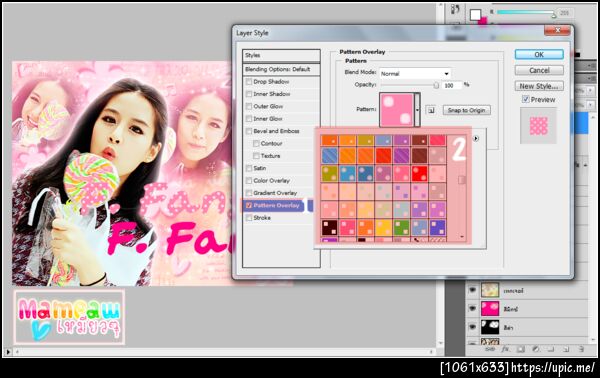Screen dimensions: 600x378
Task: Enable the Texture option
Action: coord(256,156)
